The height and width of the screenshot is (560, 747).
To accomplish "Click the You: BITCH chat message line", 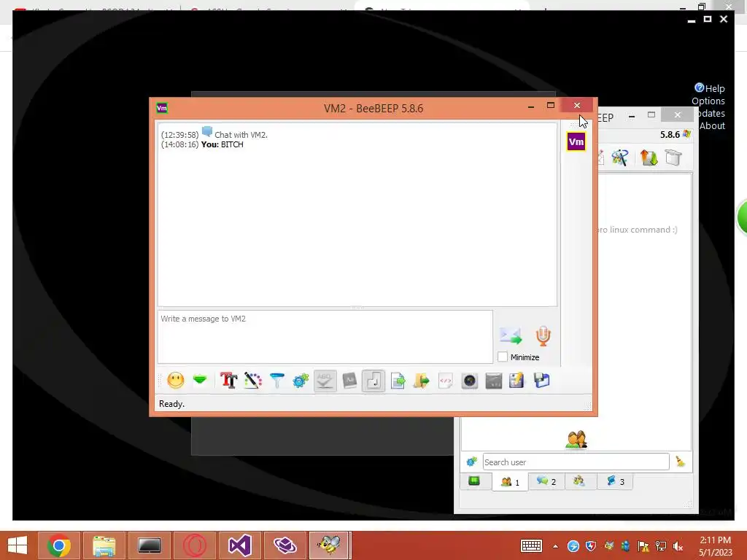I will pyautogui.click(x=202, y=144).
